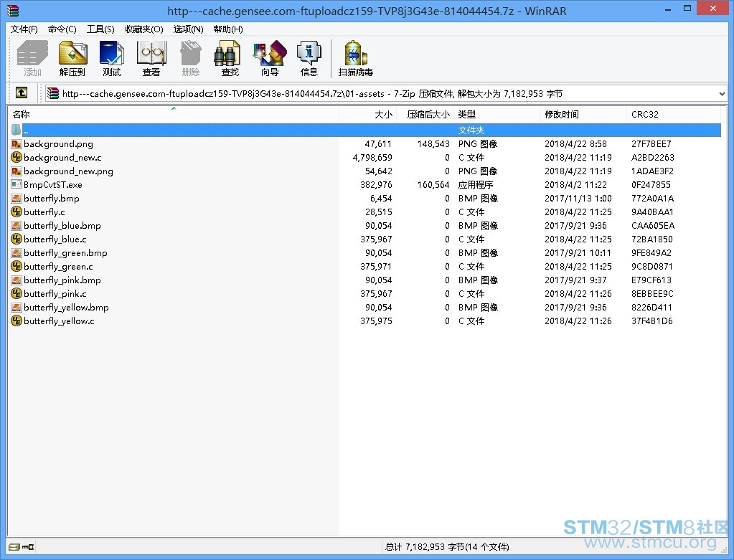Click the 扫描病毒 (Virus Scan) icon
The height and width of the screenshot is (560, 734).
tap(356, 59)
